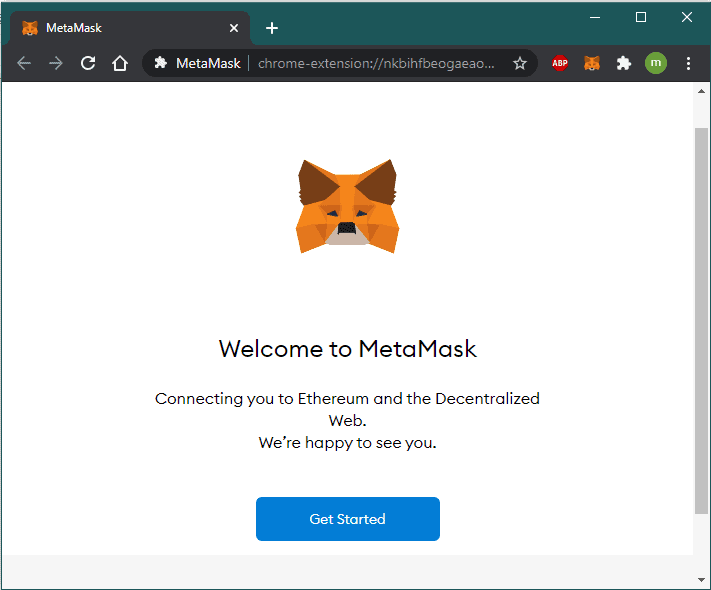Image resolution: width=711 pixels, height=590 pixels.
Task: Click the browser forward arrow
Action: pos(56,63)
